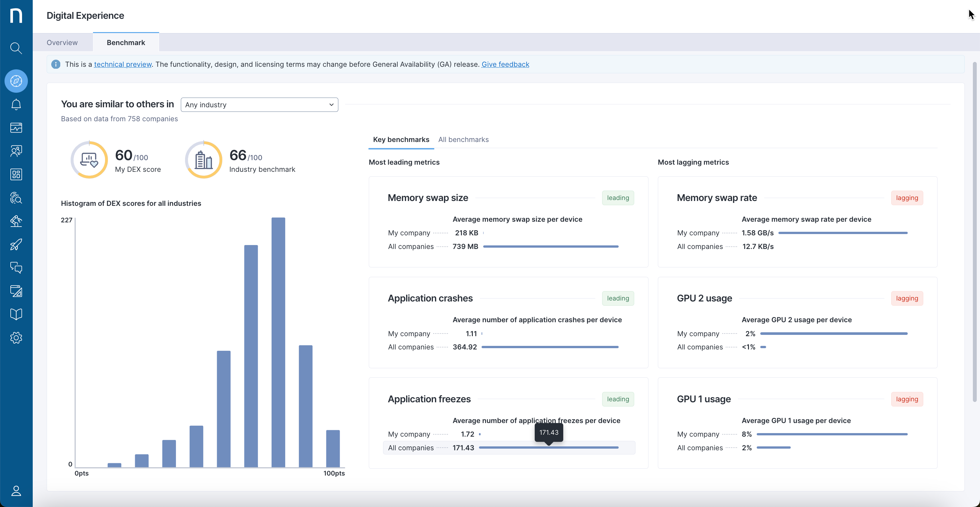Click the leading badge on Application freezes

[618, 399]
